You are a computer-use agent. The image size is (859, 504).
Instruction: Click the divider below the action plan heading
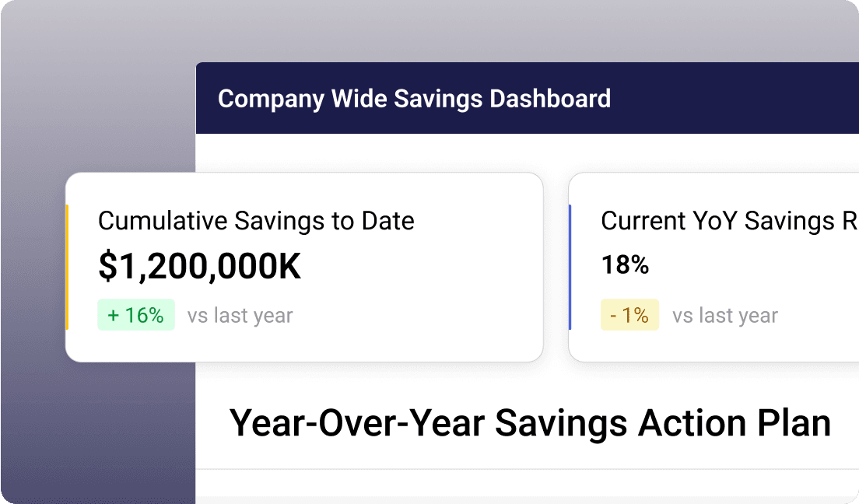(x=530, y=467)
